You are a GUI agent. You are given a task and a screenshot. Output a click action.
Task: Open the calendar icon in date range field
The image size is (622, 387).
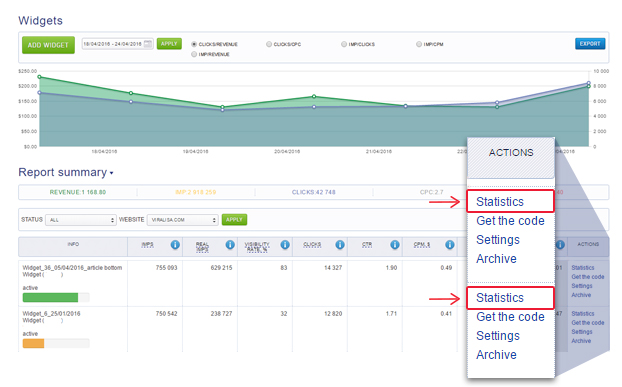[x=148, y=44]
